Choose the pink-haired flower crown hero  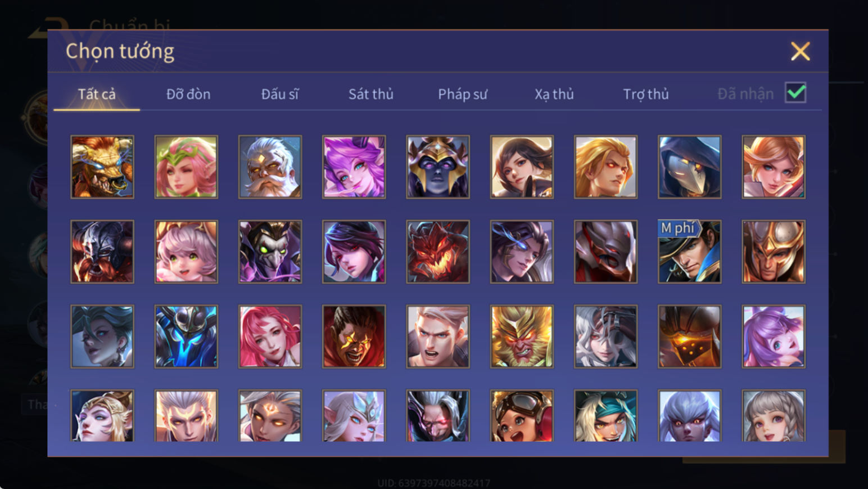[186, 167]
